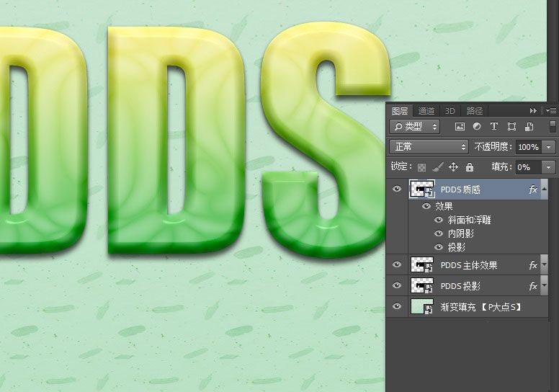Toggle visibility of 斜面和浮雕 effect
Viewport: 559px width, 392px height.
(x=438, y=220)
